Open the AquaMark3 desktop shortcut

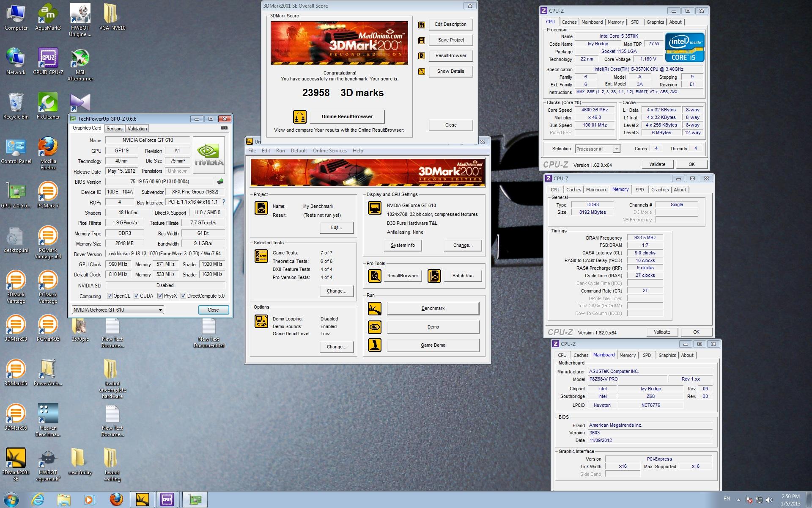coord(48,17)
